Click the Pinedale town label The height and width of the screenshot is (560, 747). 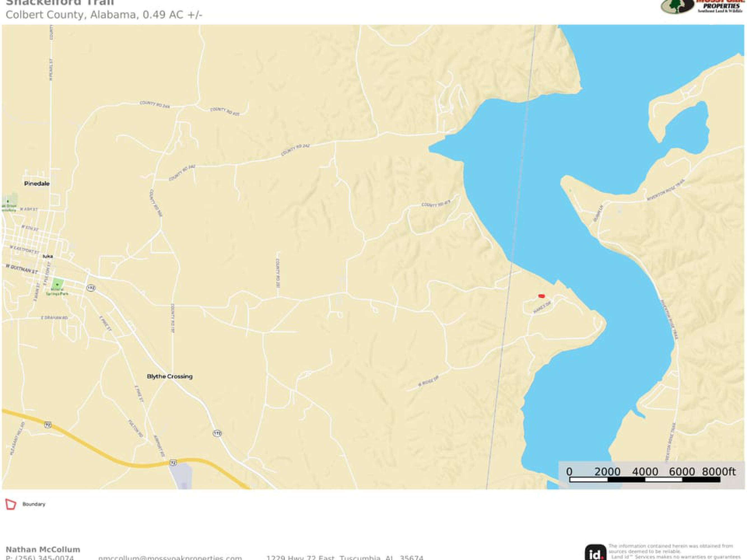click(37, 184)
